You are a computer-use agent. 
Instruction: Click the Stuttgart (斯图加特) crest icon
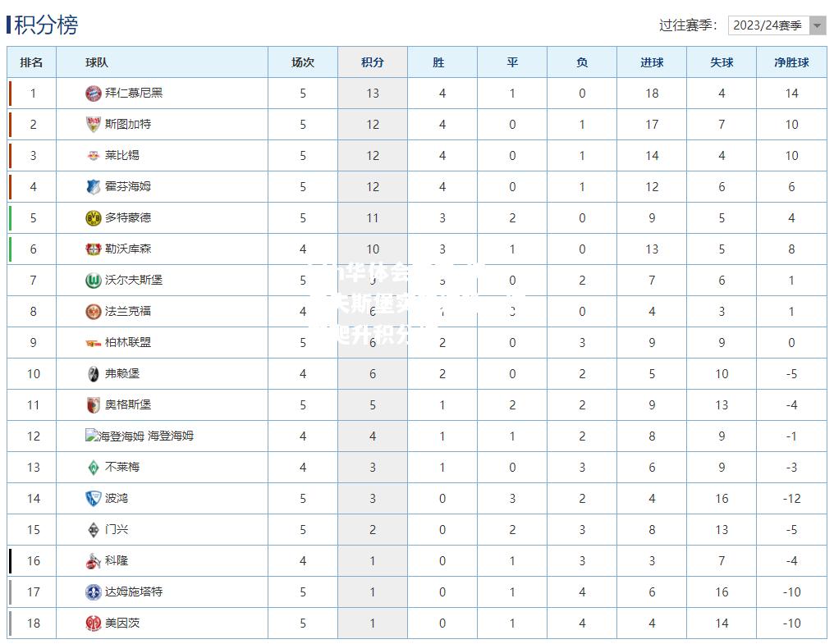tap(93, 125)
